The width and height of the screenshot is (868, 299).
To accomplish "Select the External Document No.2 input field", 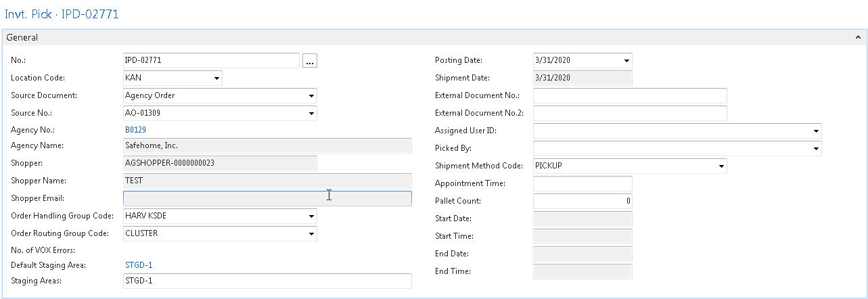I will (x=629, y=113).
